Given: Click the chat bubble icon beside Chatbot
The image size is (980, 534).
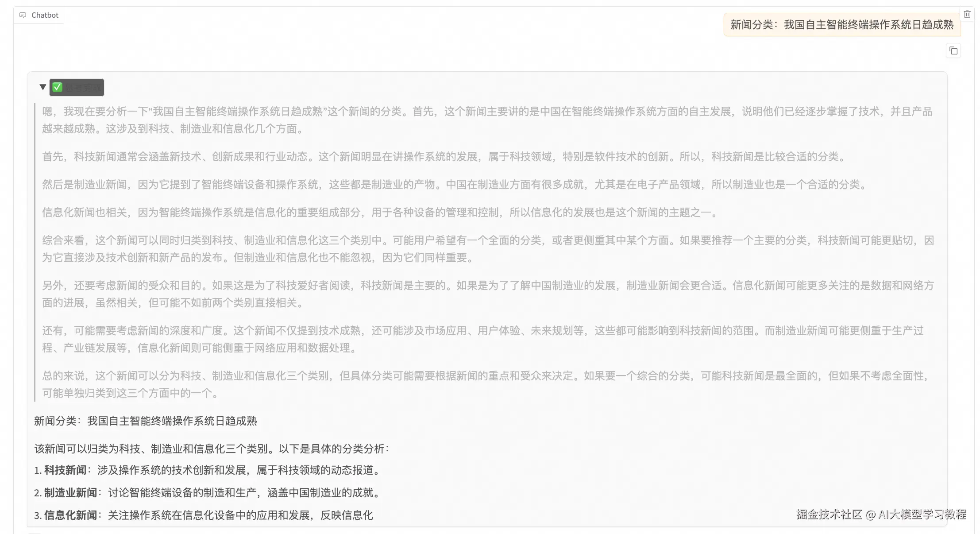Looking at the screenshot, I should (x=23, y=15).
